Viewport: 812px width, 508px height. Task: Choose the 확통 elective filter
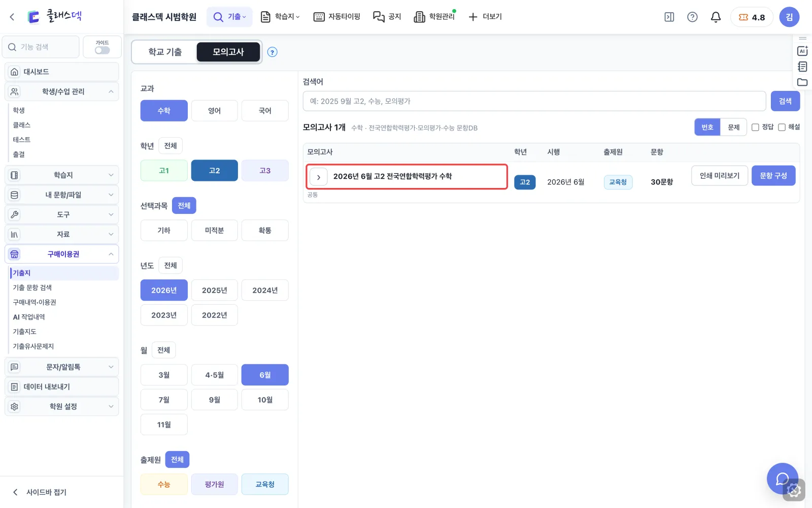tap(265, 230)
